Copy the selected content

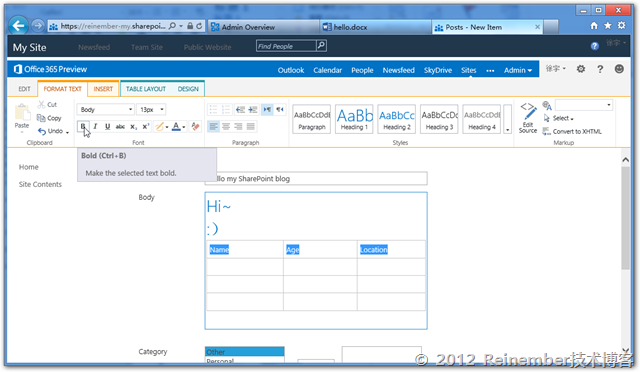click(49, 118)
